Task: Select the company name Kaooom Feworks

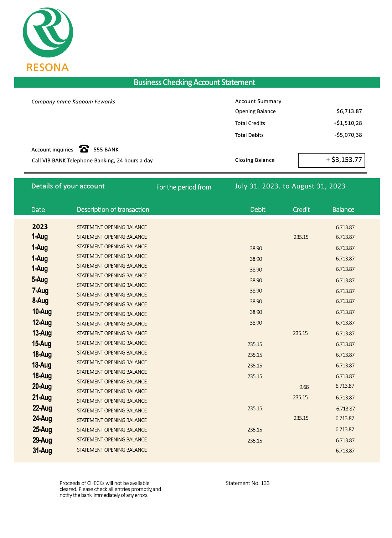Action: pos(73,102)
